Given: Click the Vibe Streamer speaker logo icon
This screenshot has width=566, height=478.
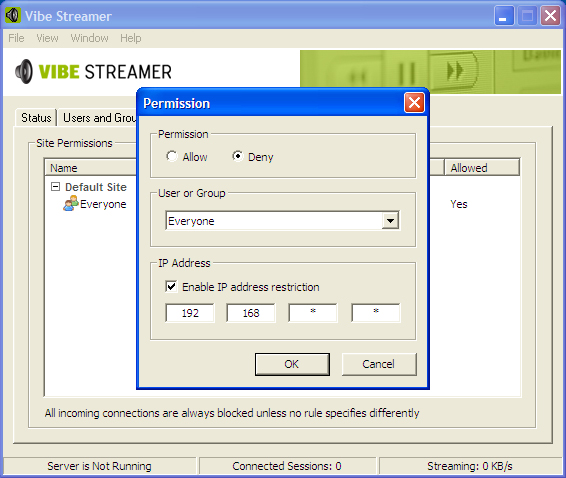Looking at the screenshot, I should (24, 71).
